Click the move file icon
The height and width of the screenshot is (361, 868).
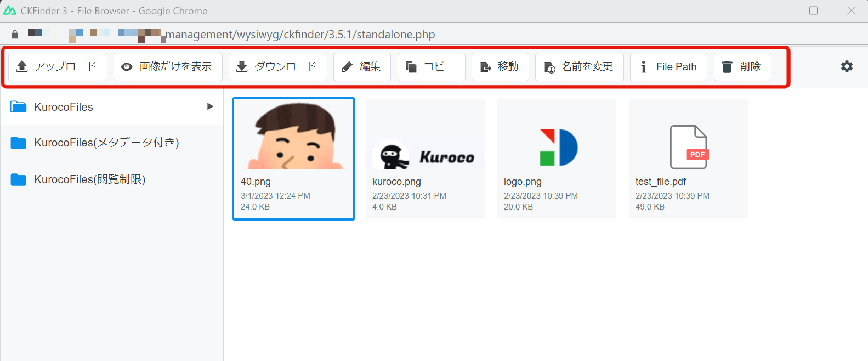click(x=485, y=67)
